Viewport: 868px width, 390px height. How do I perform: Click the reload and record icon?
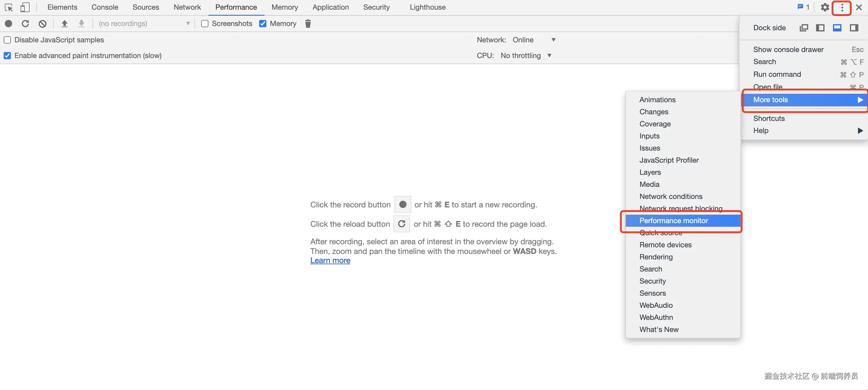[25, 24]
